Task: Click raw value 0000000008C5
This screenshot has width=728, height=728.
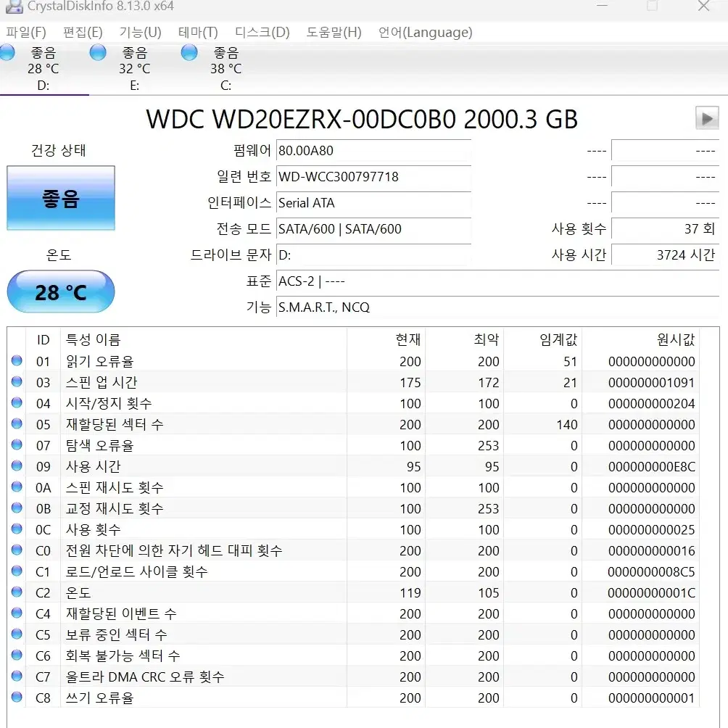Action: coord(651,571)
